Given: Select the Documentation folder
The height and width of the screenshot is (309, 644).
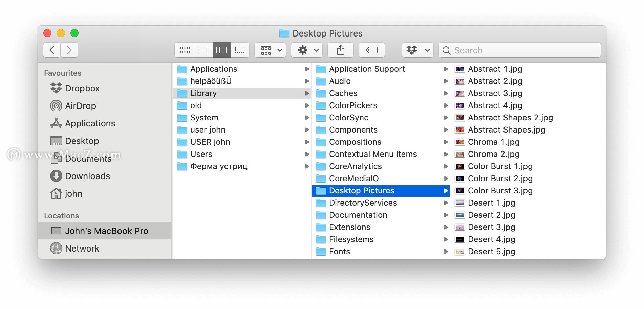Looking at the screenshot, I should click(x=381, y=215).
